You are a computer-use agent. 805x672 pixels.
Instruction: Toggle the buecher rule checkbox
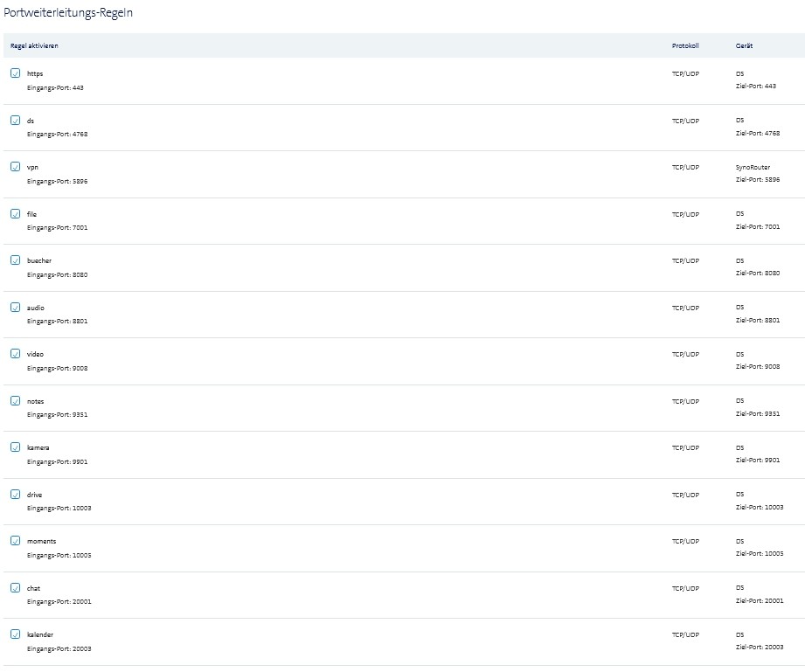point(15,260)
